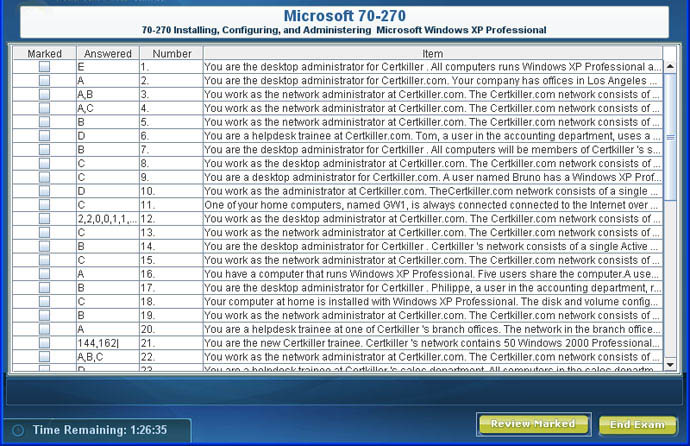Mark question 20 checkbox
This screenshot has width=690, height=446.
(x=44, y=329)
